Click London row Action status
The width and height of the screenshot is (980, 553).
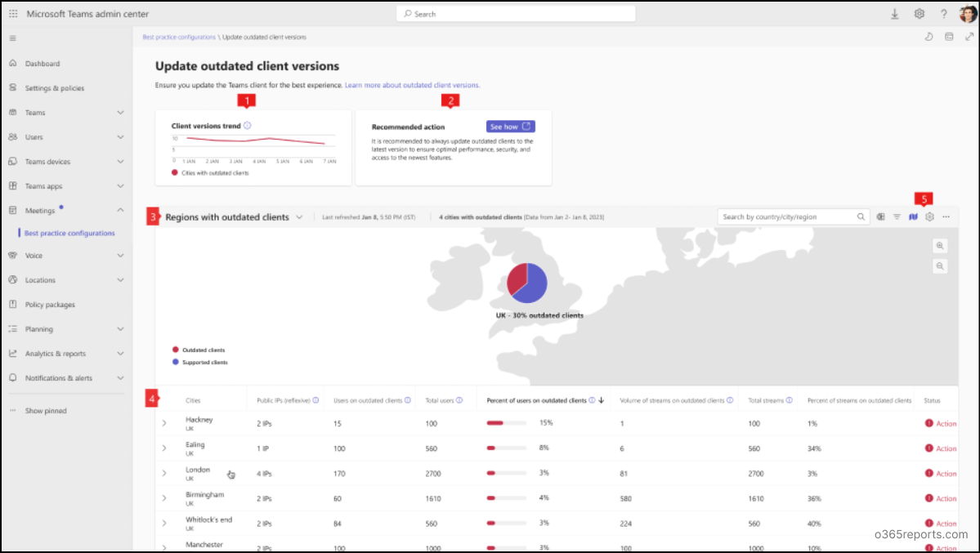click(941, 474)
